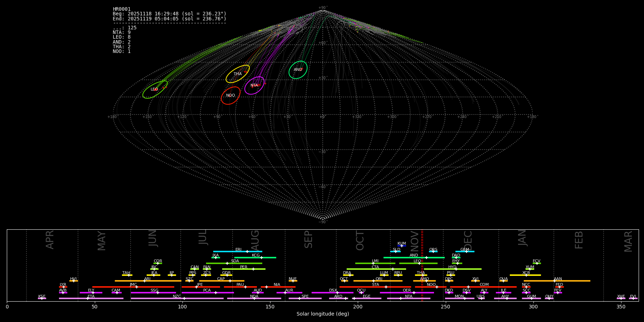Click the APR month heading

click(x=50, y=240)
